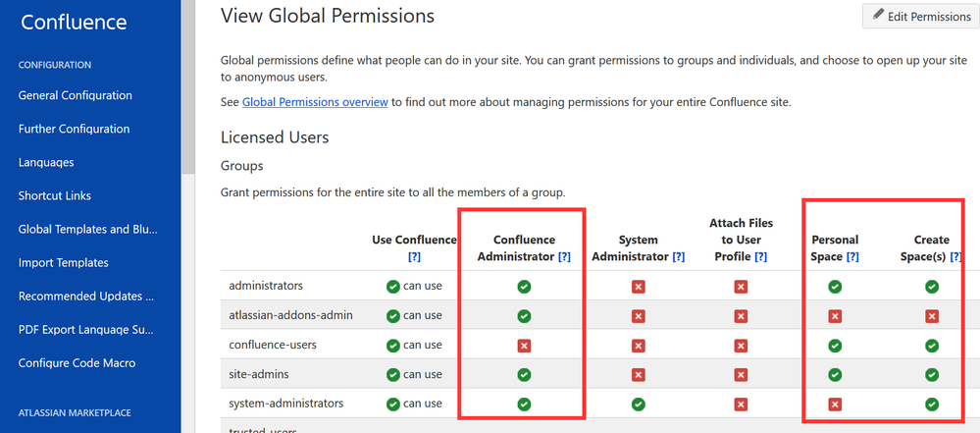Click the system-administrators group name

[285, 403]
